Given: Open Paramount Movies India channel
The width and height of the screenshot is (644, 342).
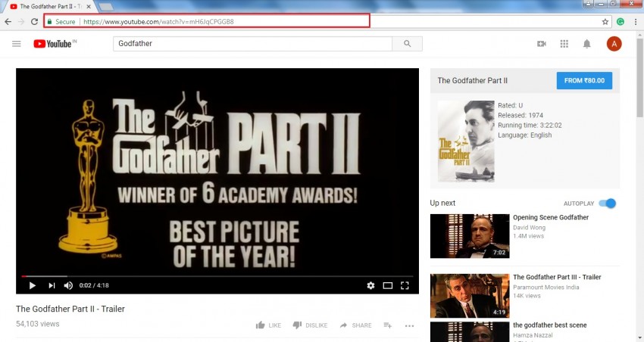Looking at the screenshot, I should pyautogui.click(x=546, y=287).
